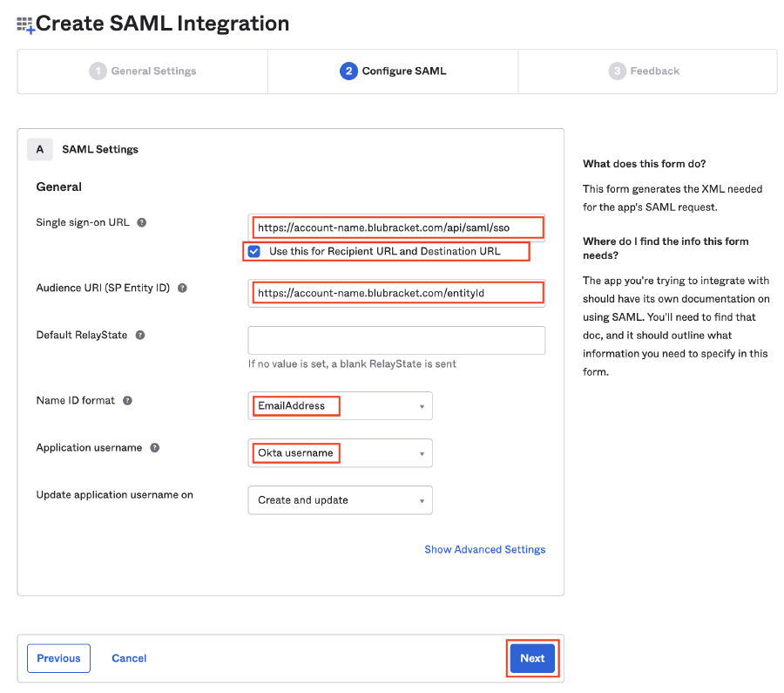Open the Application username dropdown
The width and height of the screenshot is (784, 693).
[x=340, y=452]
